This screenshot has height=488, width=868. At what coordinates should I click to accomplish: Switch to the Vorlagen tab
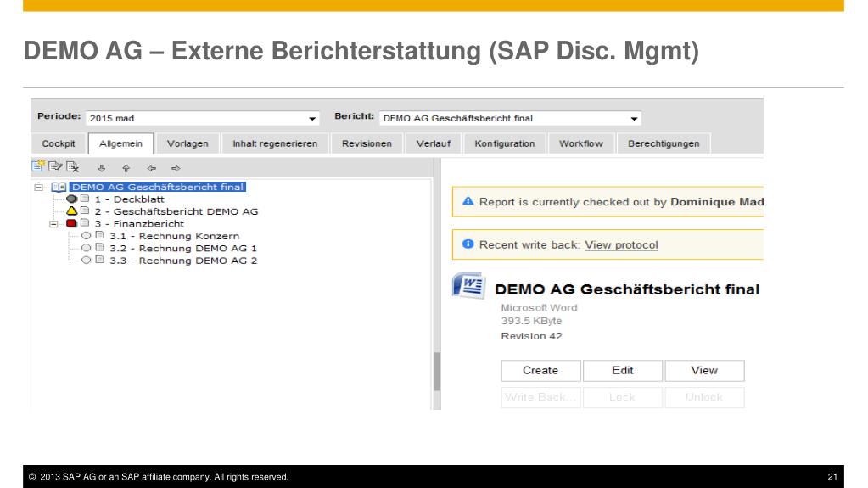coord(188,143)
